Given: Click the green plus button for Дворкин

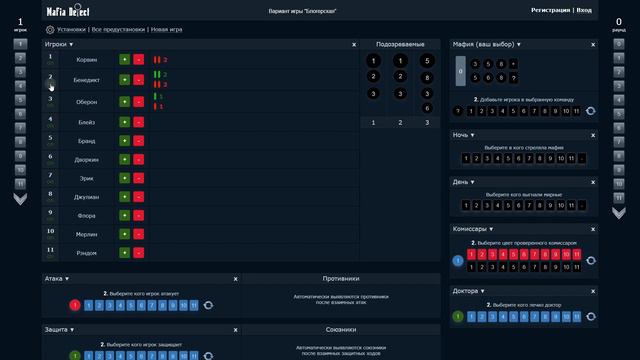Looking at the screenshot, I should (x=124, y=160).
